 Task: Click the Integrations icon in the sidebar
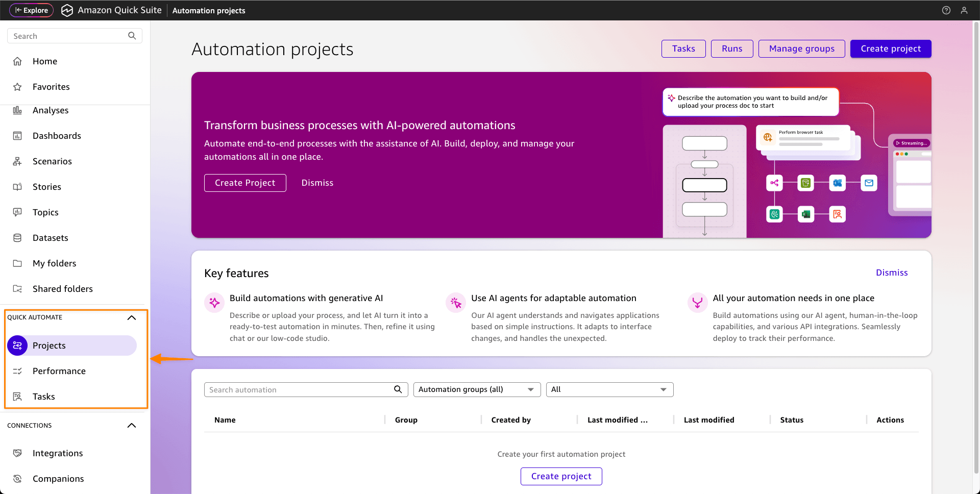pos(17,453)
